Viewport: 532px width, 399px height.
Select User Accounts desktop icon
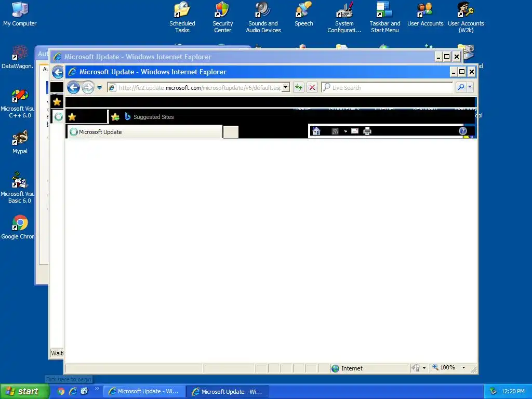point(425,14)
